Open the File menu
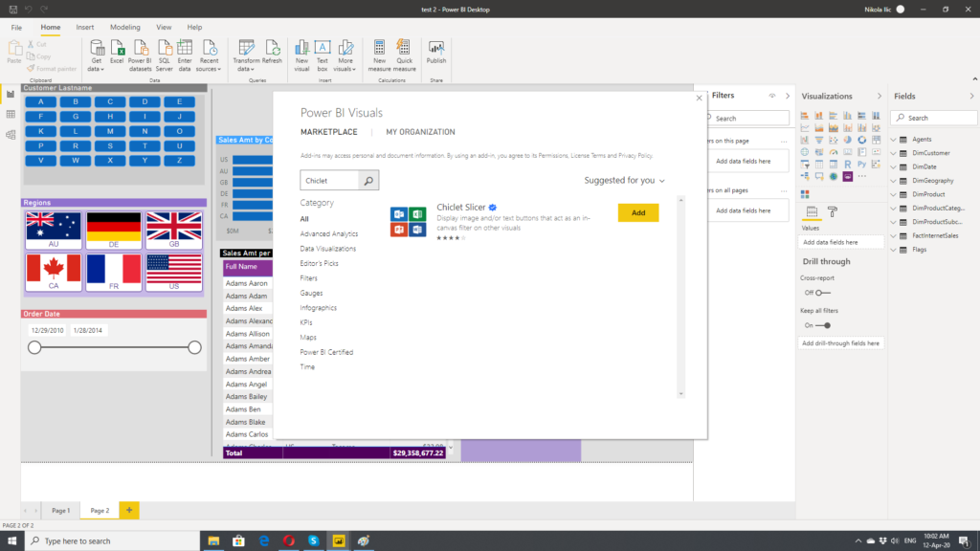The image size is (980, 551). click(x=16, y=28)
